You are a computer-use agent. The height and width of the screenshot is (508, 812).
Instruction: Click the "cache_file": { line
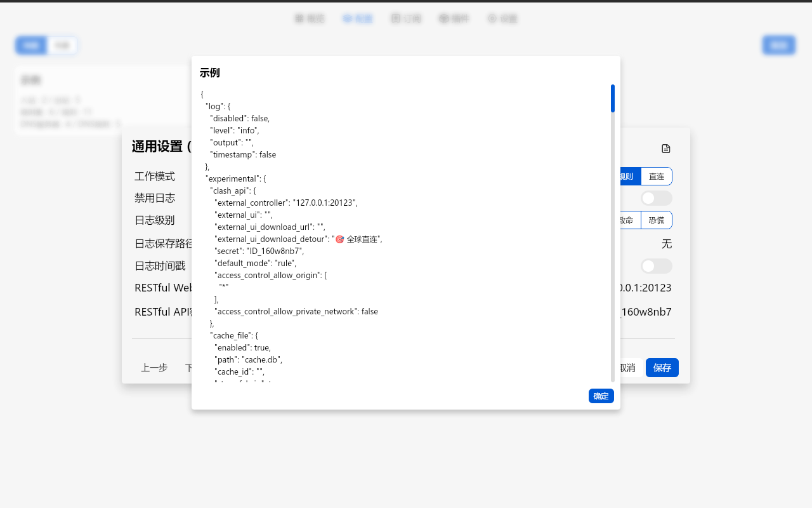pyautogui.click(x=234, y=335)
